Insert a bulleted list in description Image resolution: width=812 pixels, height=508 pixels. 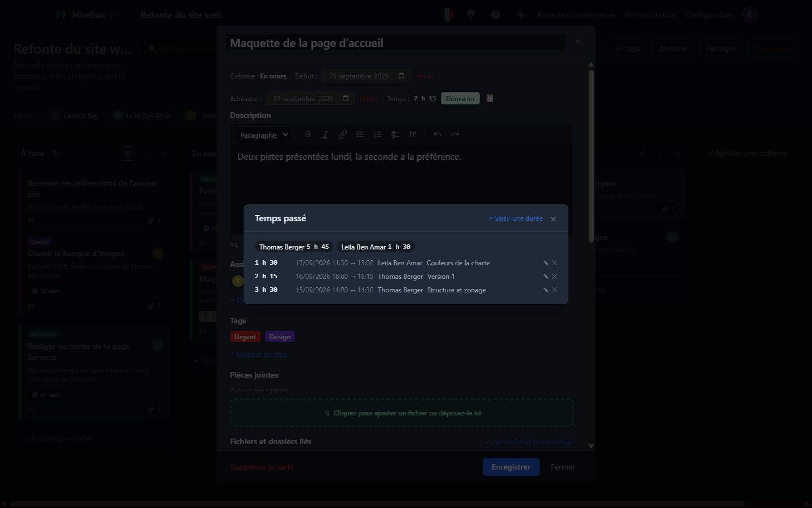(360, 134)
